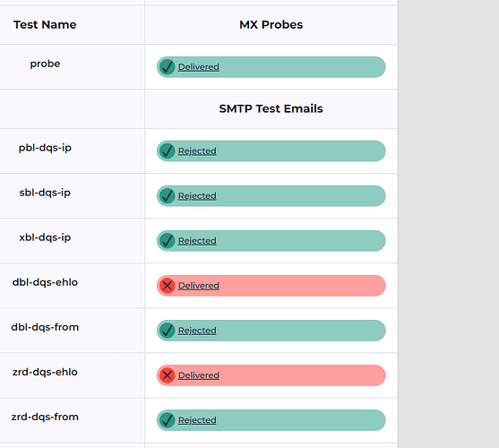Open the Rejected link for pbl-dqs-ip

coord(197,151)
